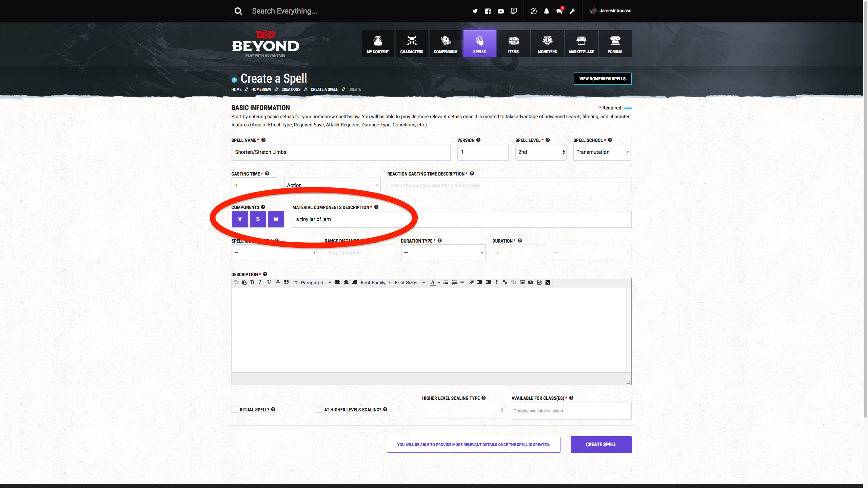Clear formatting with the eraser icon
Image resolution: width=868 pixels, height=488 pixels.
(471, 282)
